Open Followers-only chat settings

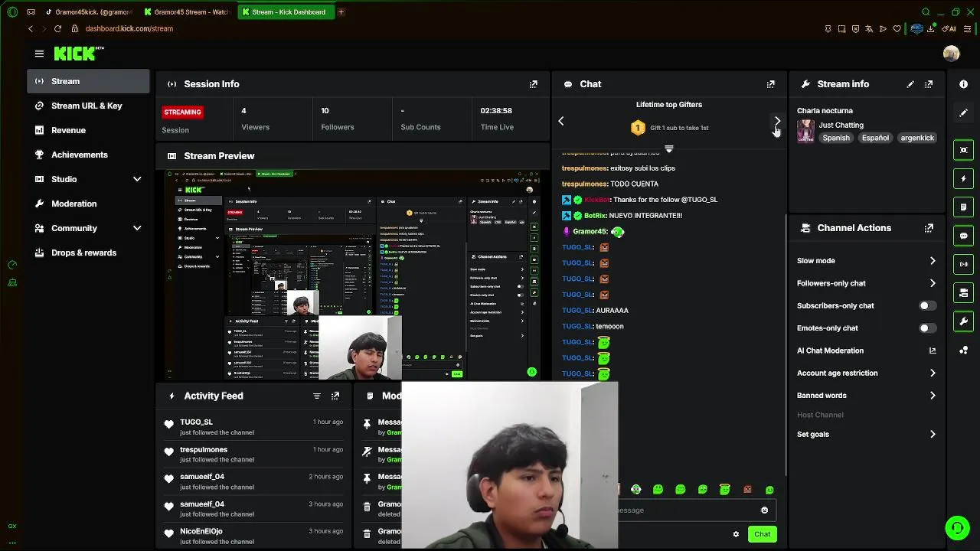pos(866,283)
